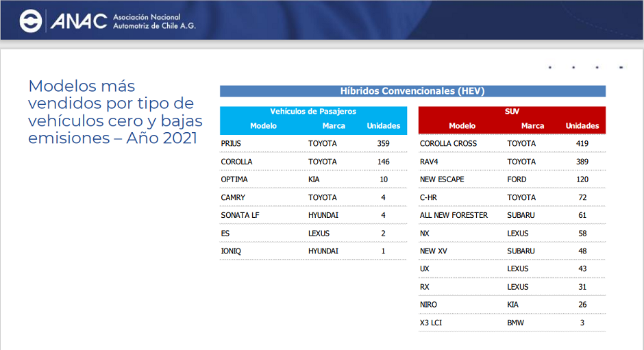This screenshot has height=350, width=644.
Task: Click the Marca column header in passenger table
Action: pos(334,126)
